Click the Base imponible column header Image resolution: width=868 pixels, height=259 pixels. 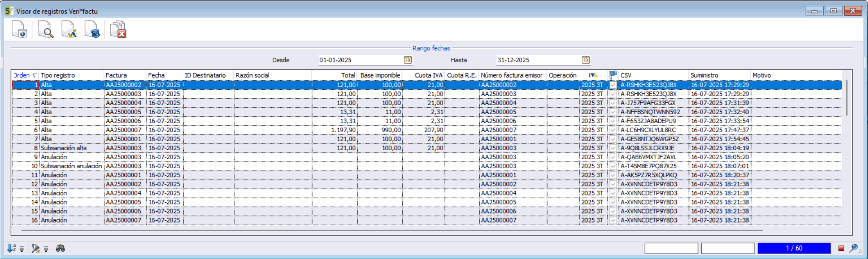380,75
